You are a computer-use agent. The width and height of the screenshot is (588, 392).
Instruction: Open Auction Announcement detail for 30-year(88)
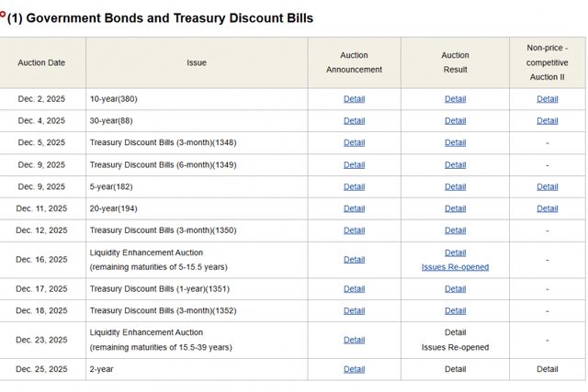click(x=354, y=121)
